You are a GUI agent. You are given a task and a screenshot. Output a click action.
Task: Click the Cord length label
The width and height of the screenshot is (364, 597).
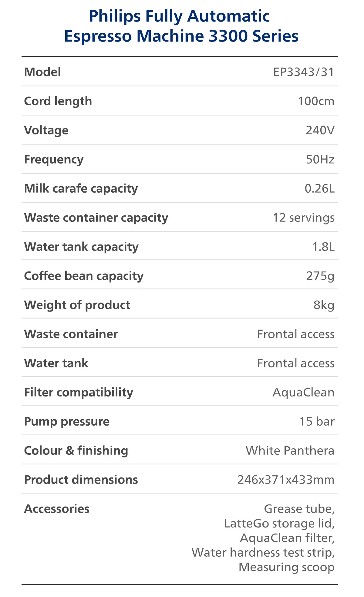point(58,101)
